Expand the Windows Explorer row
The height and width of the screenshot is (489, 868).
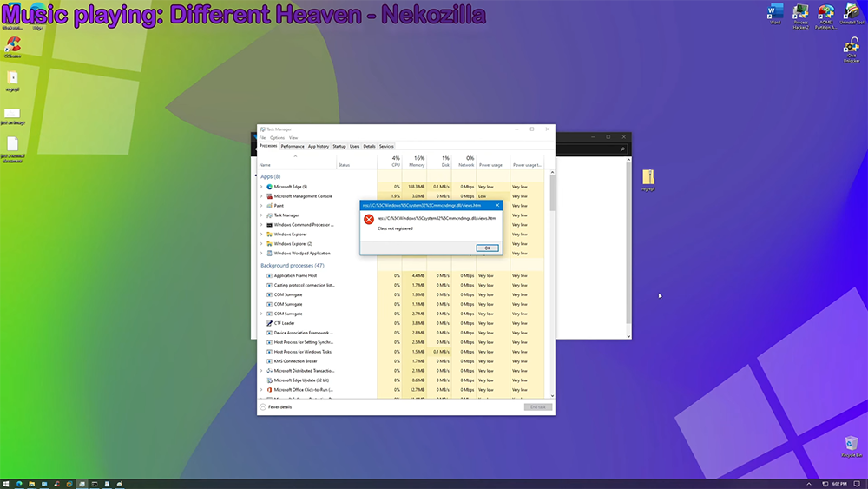pyautogui.click(x=261, y=235)
